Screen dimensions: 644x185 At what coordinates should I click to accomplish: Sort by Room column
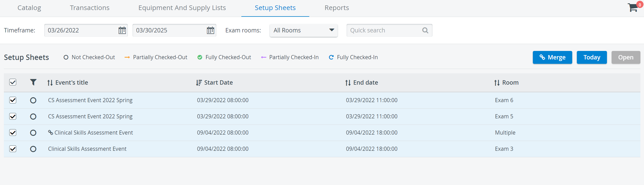click(506, 83)
